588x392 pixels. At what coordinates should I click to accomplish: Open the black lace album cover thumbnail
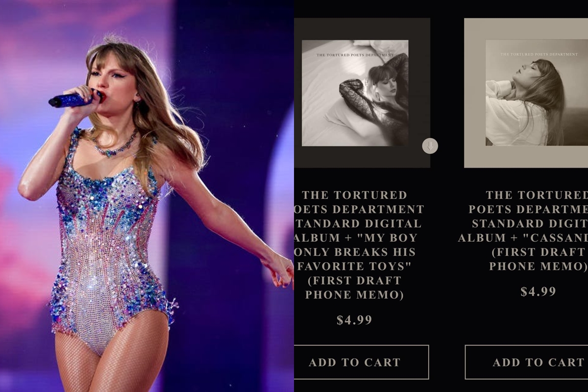click(355, 93)
